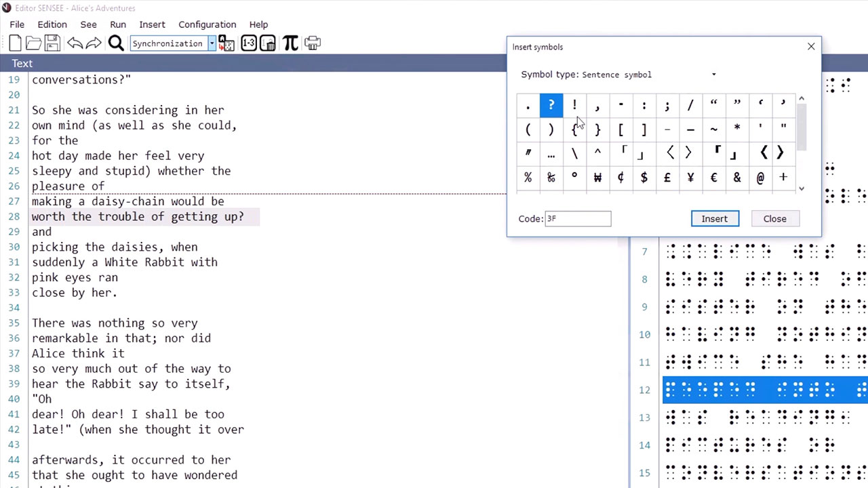Select the dollar sign symbol

(644, 178)
